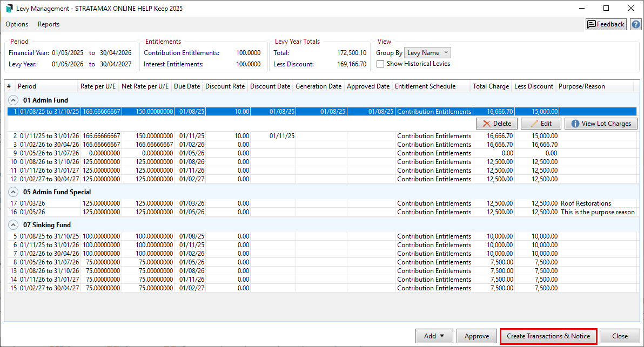644x347 pixels.
Task: Open View Lot Charges info button
Action: pos(600,124)
